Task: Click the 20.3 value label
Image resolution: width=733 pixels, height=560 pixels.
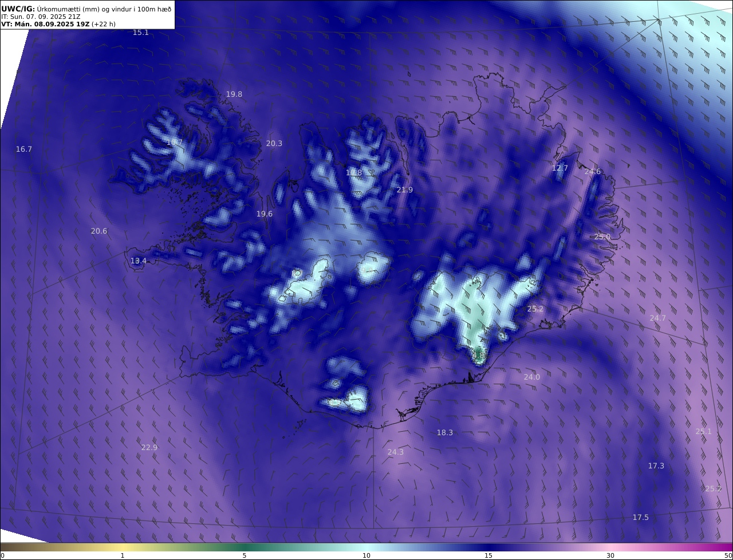Action: [x=274, y=143]
